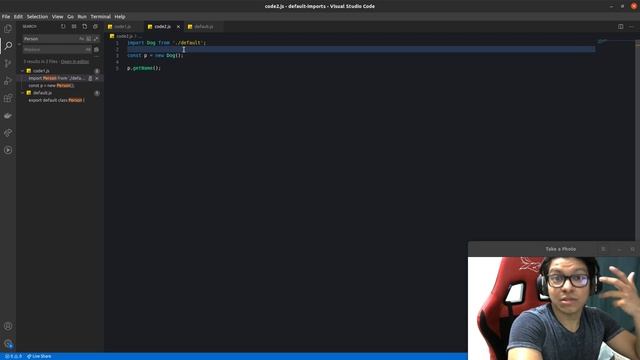Split the editor to the right
The height and width of the screenshot is (360, 640).
620,27
